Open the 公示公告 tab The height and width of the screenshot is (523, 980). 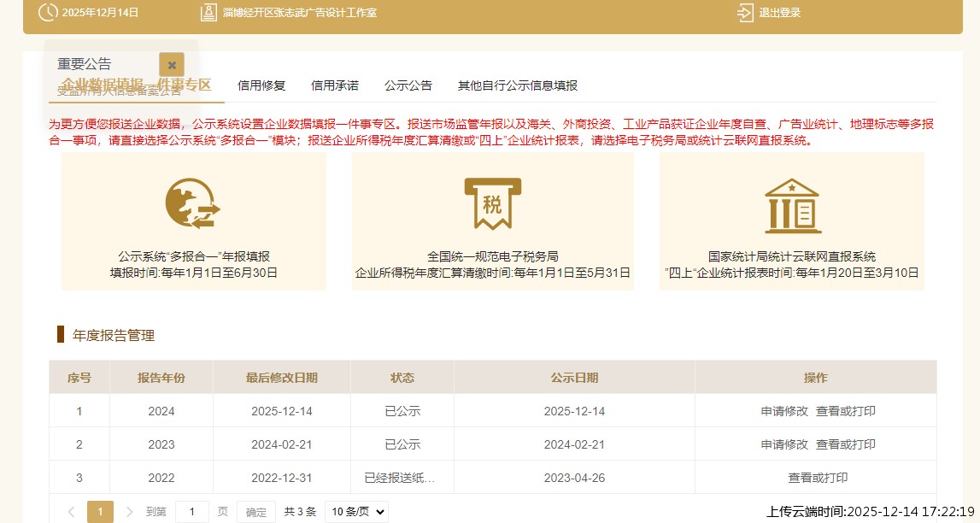408,85
